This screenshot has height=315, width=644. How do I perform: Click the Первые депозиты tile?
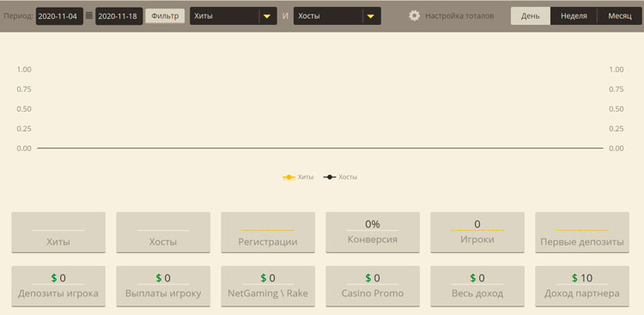point(582,233)
